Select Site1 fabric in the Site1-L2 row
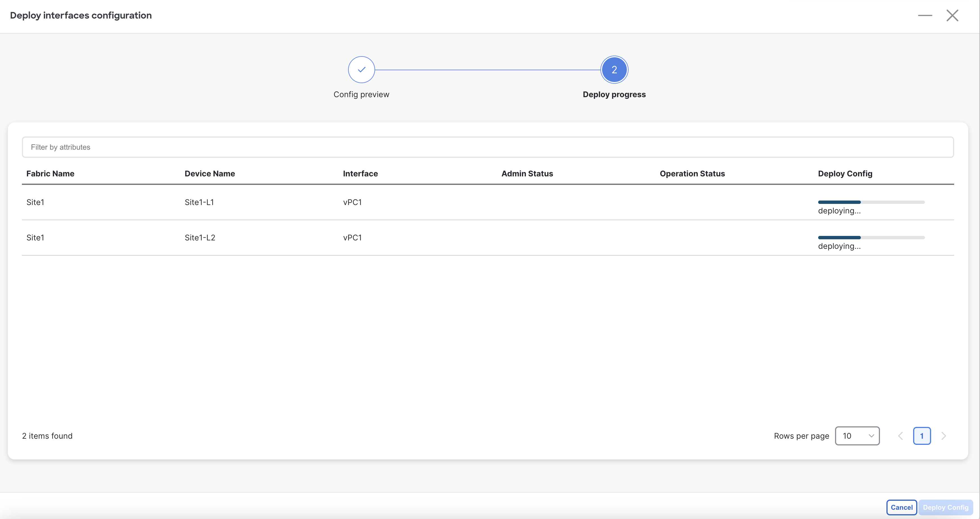The image size is (980, 519). [35, 238]
